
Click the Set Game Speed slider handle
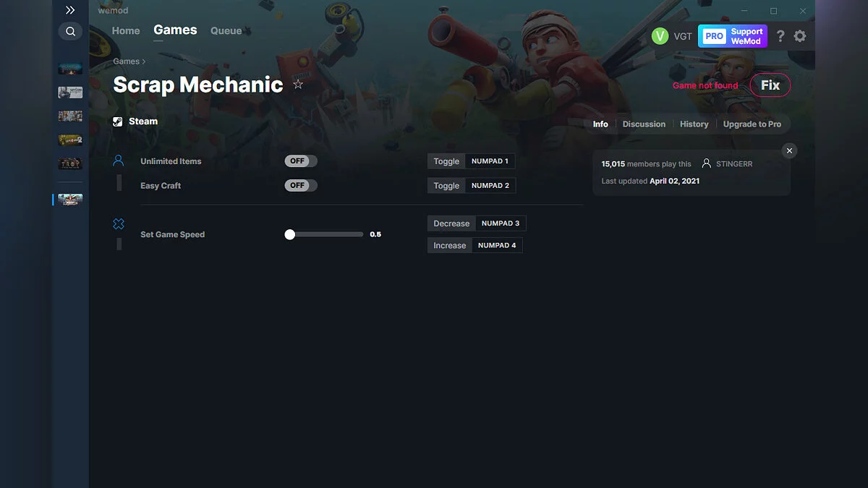(x=290, y=234)
